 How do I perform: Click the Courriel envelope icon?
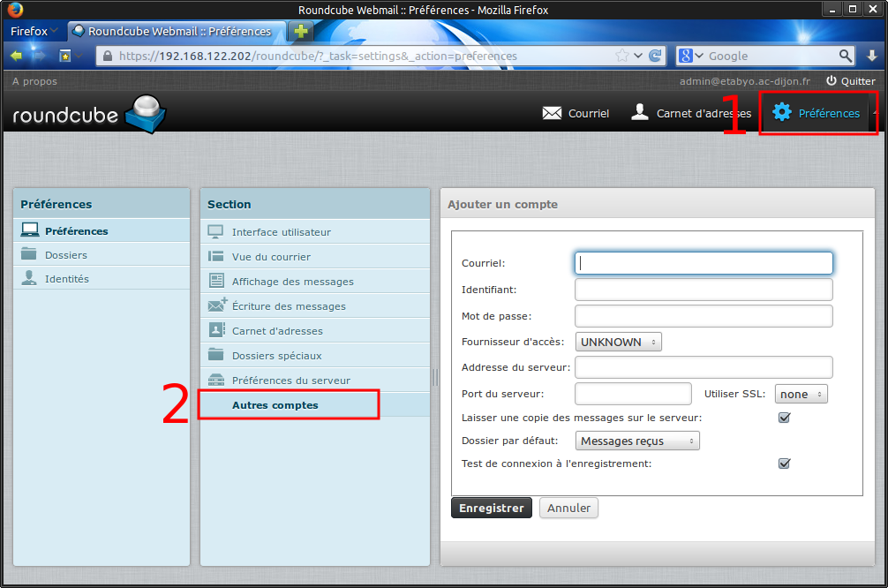coord(552,113)
